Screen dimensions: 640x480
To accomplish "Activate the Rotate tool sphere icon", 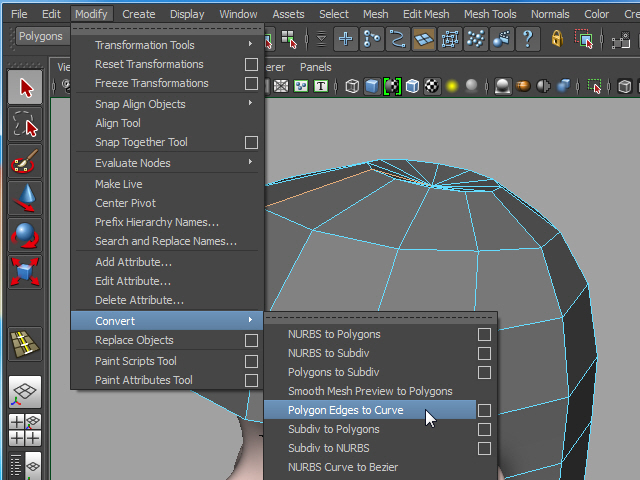I will coord(25,235).
